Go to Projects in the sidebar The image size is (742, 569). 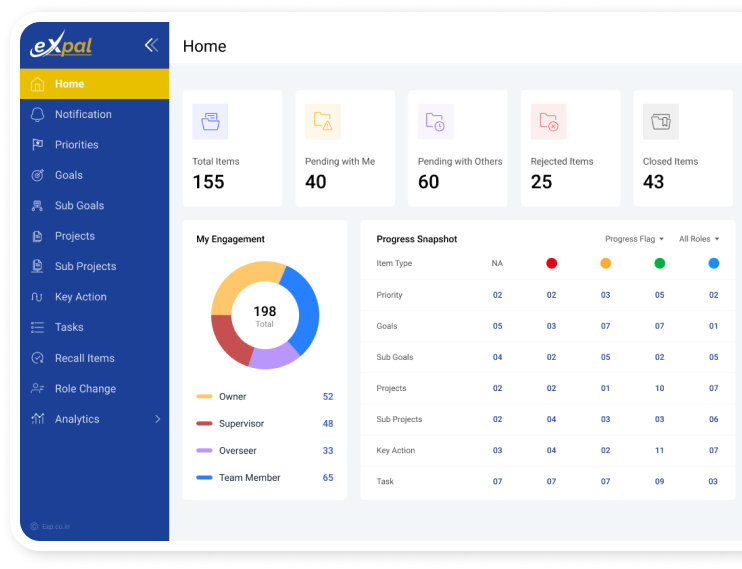click(x=75, y=236)
